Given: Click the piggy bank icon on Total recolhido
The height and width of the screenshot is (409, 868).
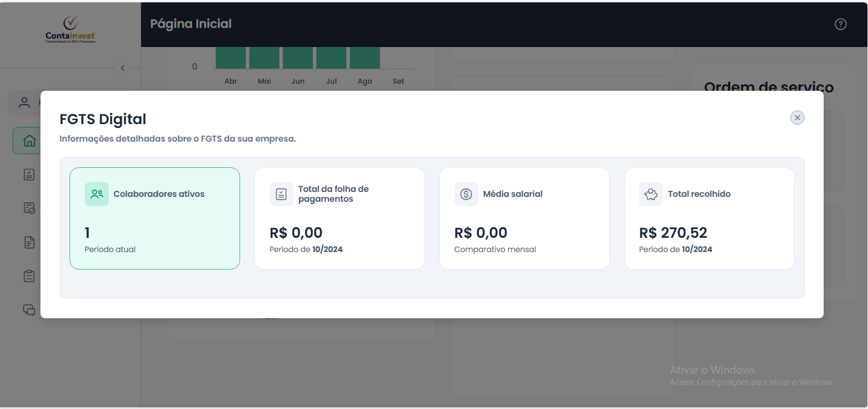Looking at the screenshot, I should tap(651, 194).
